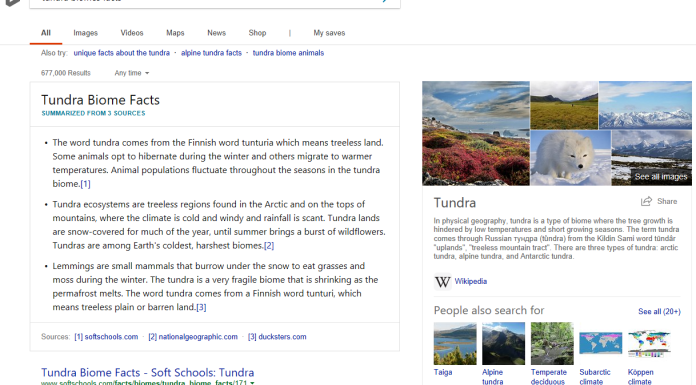
Task: Visit source [2] nationalgeographic.com
Action: point(193,337)
